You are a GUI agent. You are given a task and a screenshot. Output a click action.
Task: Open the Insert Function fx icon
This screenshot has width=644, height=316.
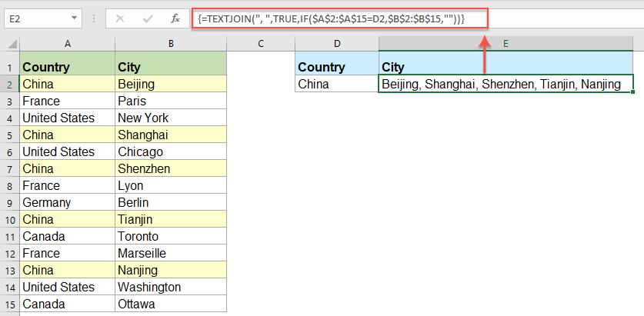click(175, 19)
